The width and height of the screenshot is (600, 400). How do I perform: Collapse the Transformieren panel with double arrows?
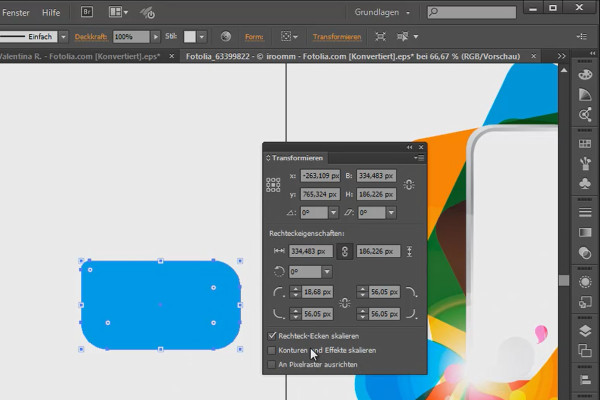410,147
